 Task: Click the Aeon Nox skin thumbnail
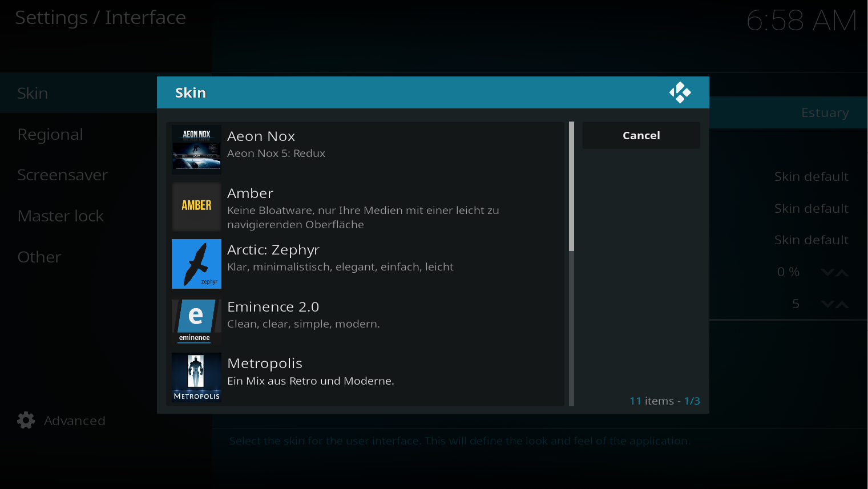(x=196, y=149)
